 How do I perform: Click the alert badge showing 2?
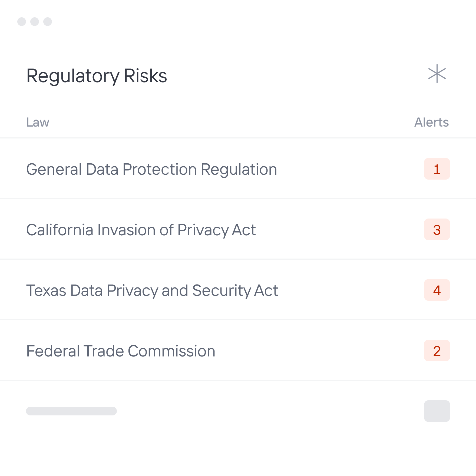(x=437, y=351)
